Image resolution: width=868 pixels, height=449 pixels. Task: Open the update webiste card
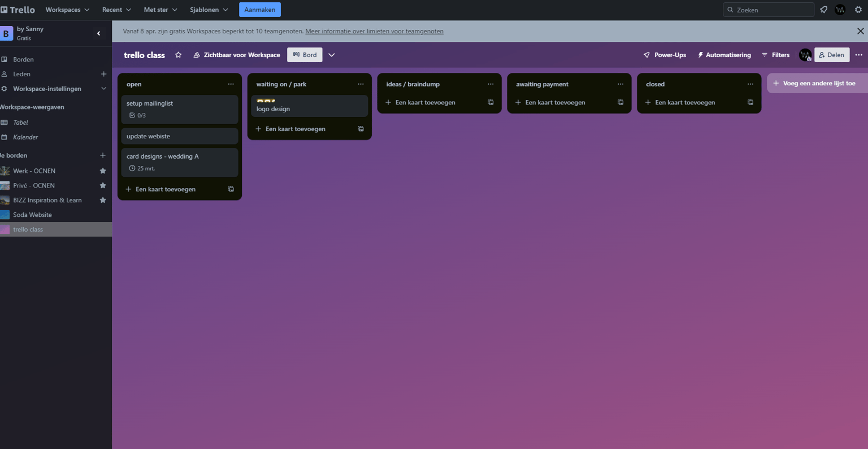[x=180, y=136]
